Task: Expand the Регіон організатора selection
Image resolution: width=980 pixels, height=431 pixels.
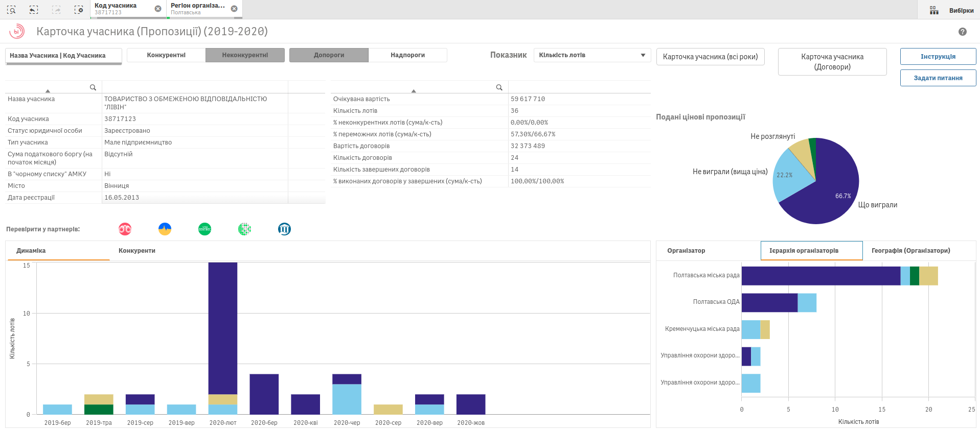Action: (197, 9)
